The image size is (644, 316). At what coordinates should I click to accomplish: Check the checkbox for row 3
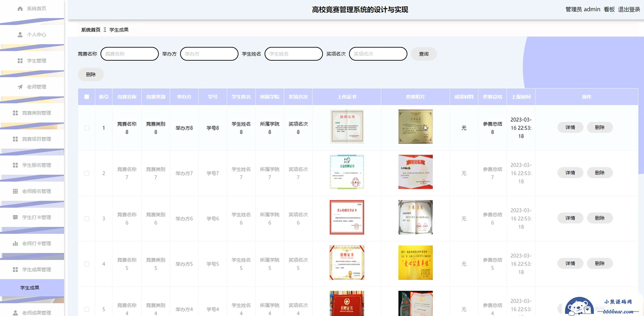[87, 219]
